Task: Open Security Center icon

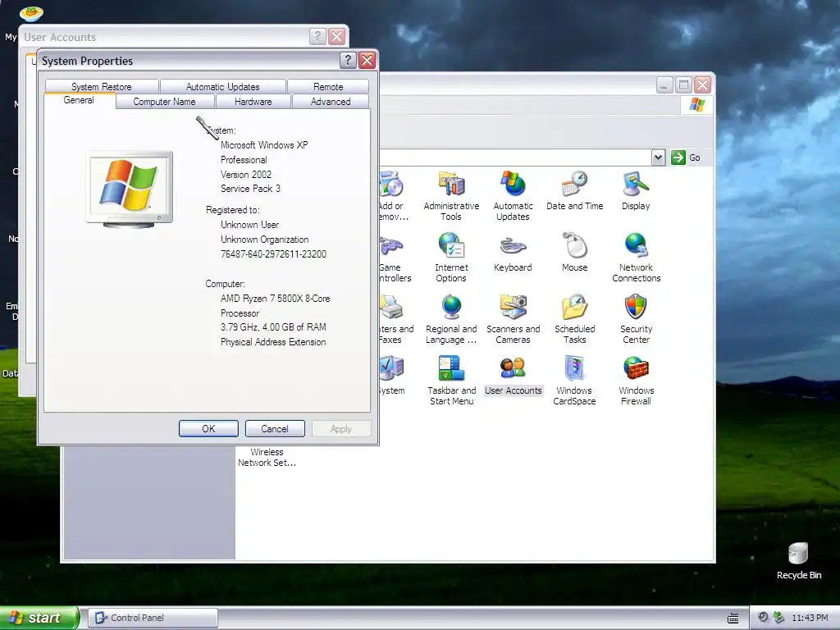Action: [x=636, y=319]
